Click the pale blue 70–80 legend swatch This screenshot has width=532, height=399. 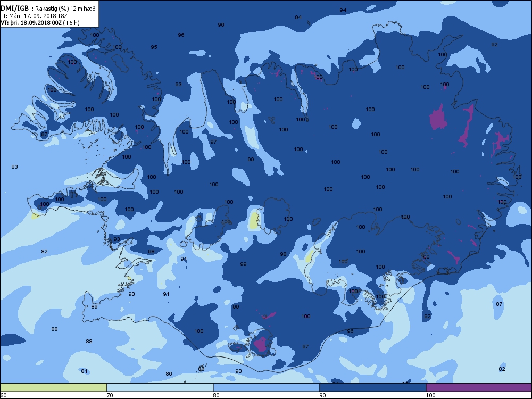click(160, 387)
